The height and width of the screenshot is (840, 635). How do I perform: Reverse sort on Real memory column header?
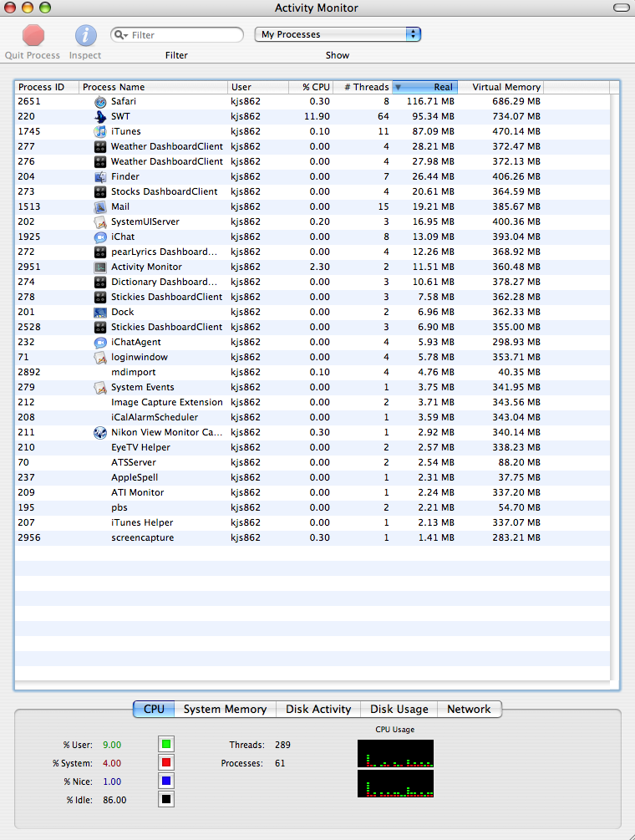(x=425, y=87)
